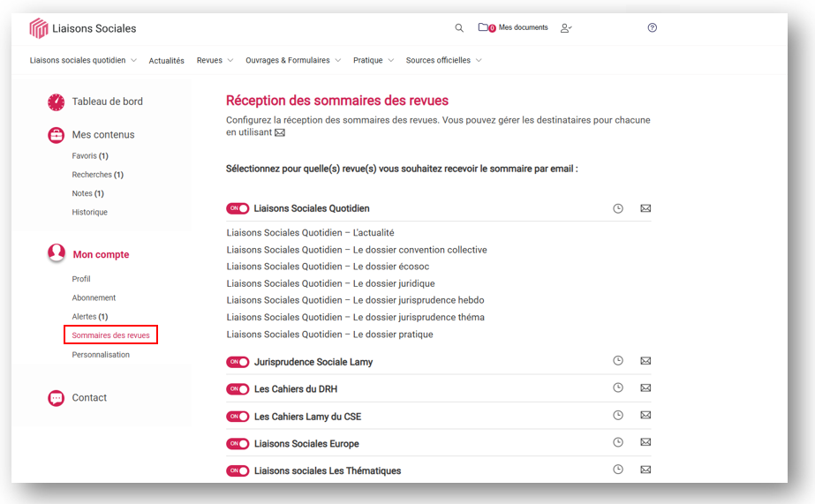Open Abonnement under Mon compte

94,297
